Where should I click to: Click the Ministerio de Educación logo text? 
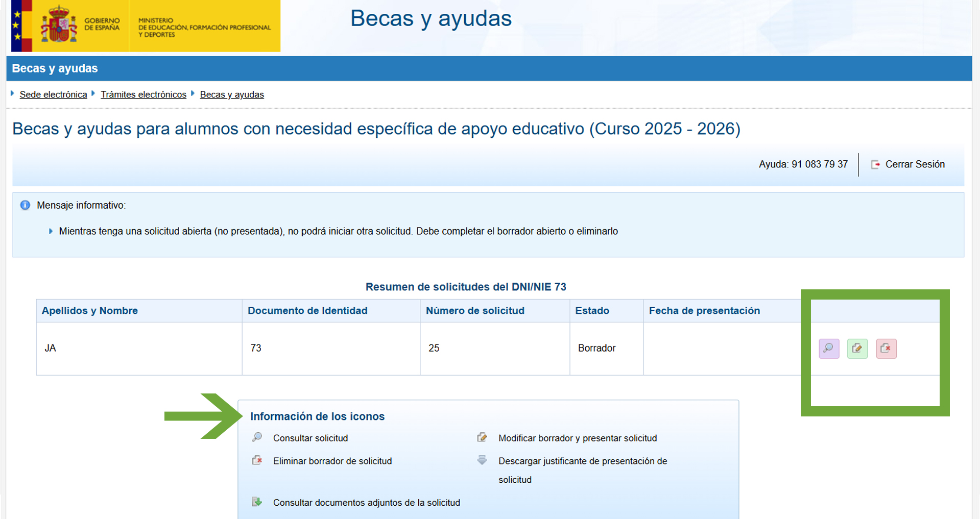click(x=204, y=28)
